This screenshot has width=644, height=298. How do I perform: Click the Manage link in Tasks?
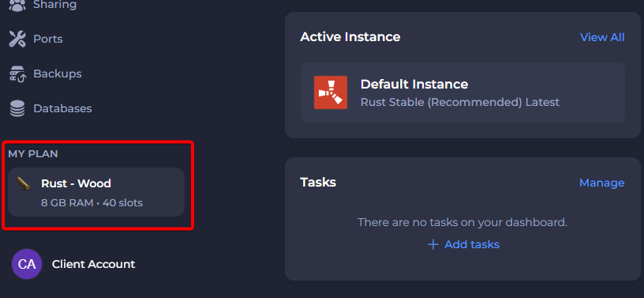click(601, 183)
